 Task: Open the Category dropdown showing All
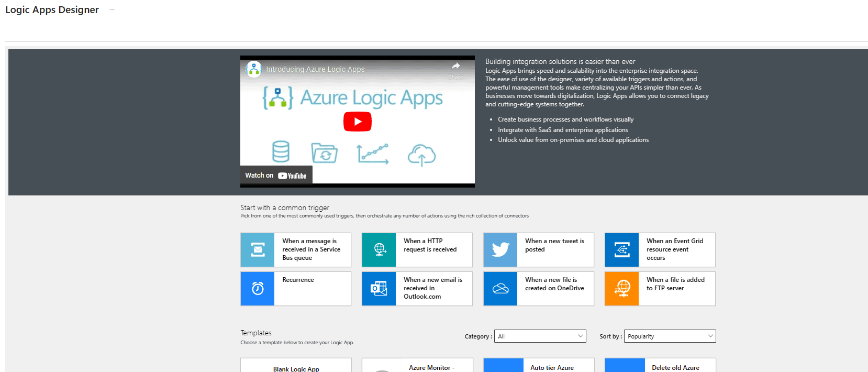540,336
